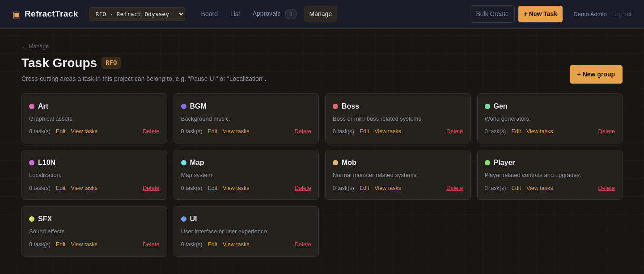This screenshot has width=644, height=274.
Task: Open the RFO Refract Odyssey project dropdown
Action: point(137,14)
